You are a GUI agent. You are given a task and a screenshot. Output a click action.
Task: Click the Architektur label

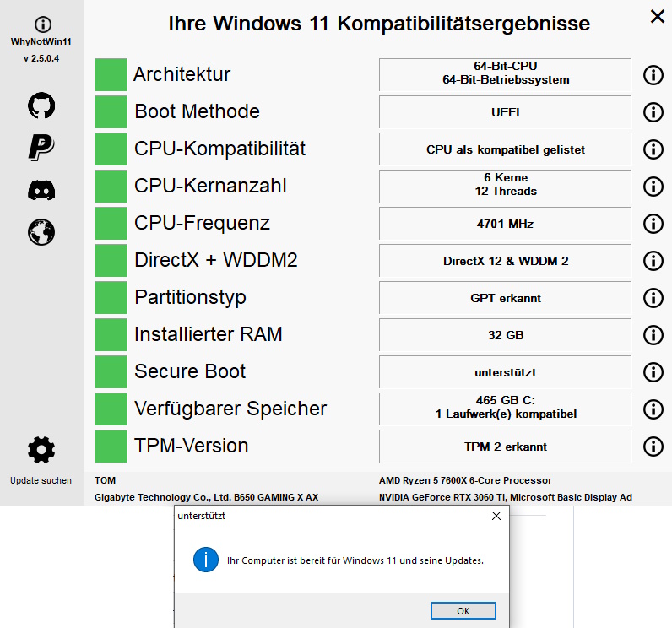[x=182, y=74]
